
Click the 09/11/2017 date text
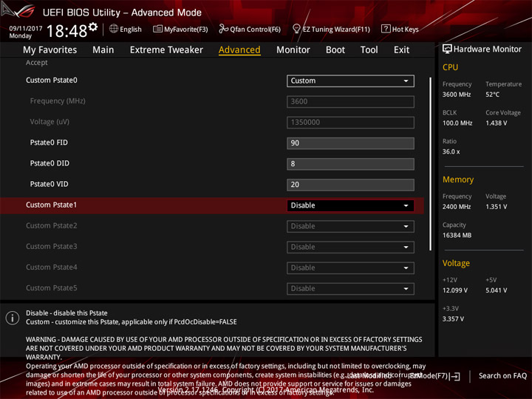(x=25, y=29)
